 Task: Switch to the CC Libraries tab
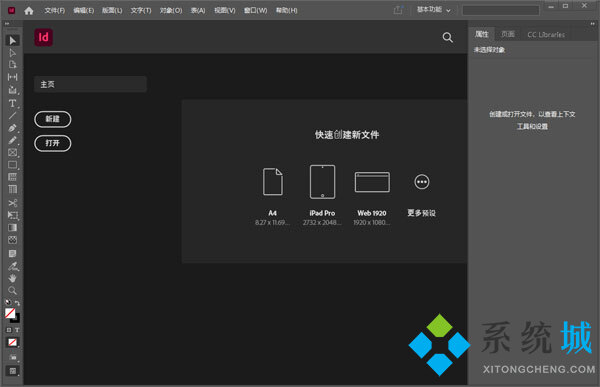pos(546,34)
